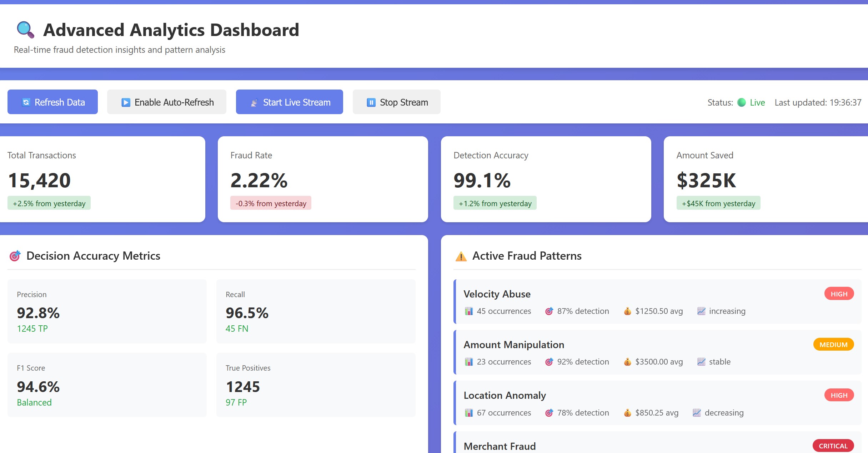Click the bar chart icon beside 45 occurrences
Screen dimensions: 868x453
[468, 311]
